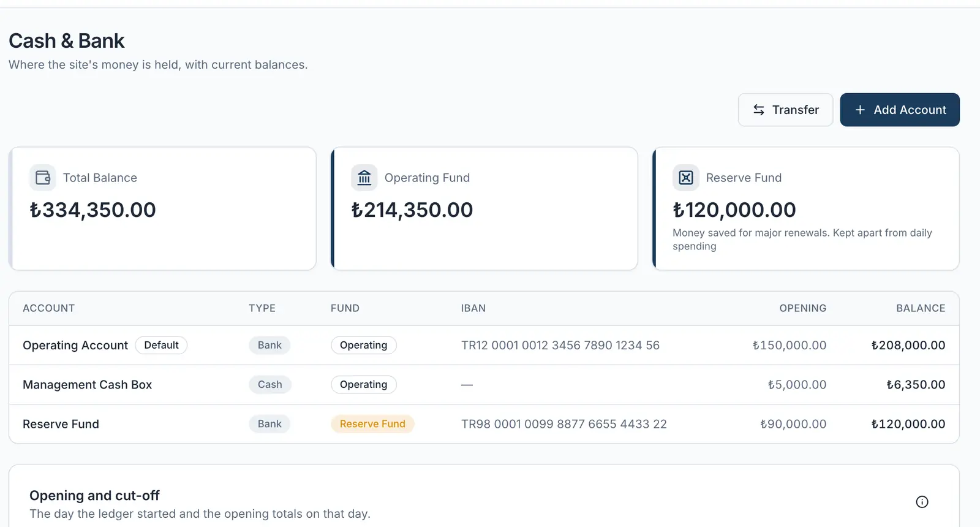
Task: Open the Operating Account row name
Action: pos(75,345)
